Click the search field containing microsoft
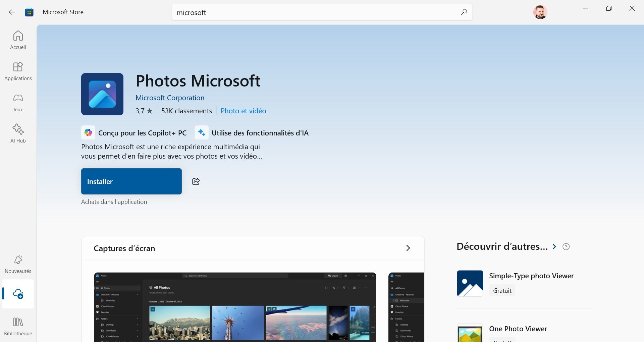644x342 pixels. 315,12
